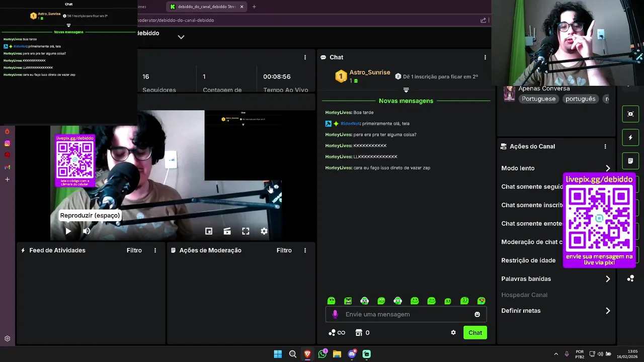This screenshot has width=644, height=362.
Task: Click the three-dots cluster icon in right sidebar
Action: pos(630,278)
